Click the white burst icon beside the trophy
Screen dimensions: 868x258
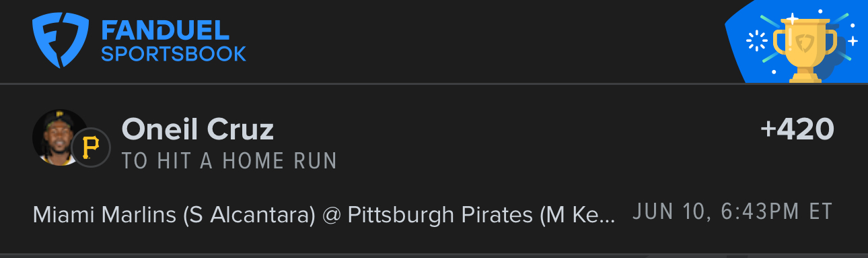pyautogui.click(x=758, y=42)
